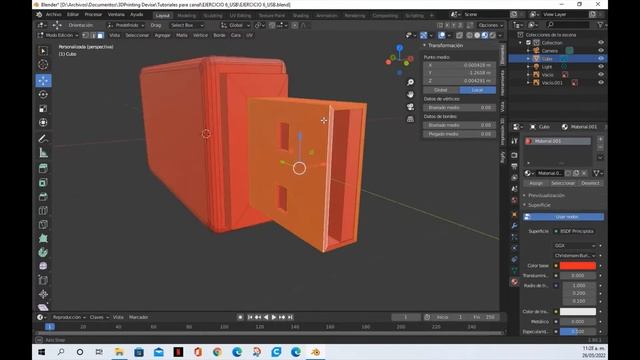This screenshot has width=640, height=360.
Task: Open the Seleccionar menu in viewport header
Action: pyautogui.click(x=137, y=36)
